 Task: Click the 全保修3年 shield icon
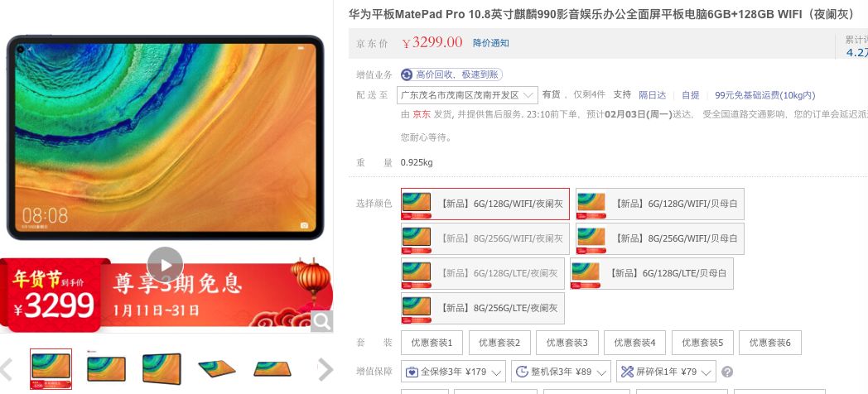(x=412, y=372)
